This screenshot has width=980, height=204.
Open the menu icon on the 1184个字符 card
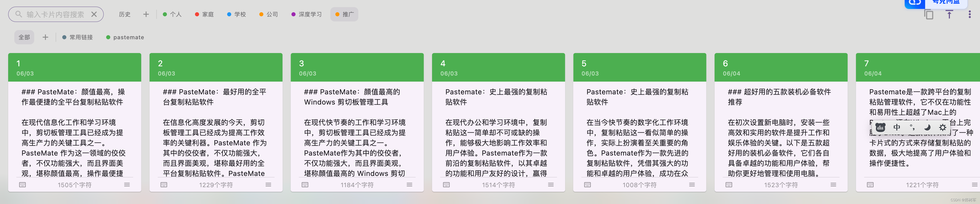tap(409, 185)
